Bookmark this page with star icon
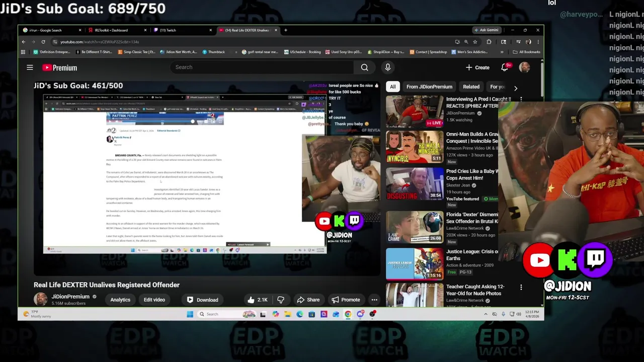 pos(475,42)
